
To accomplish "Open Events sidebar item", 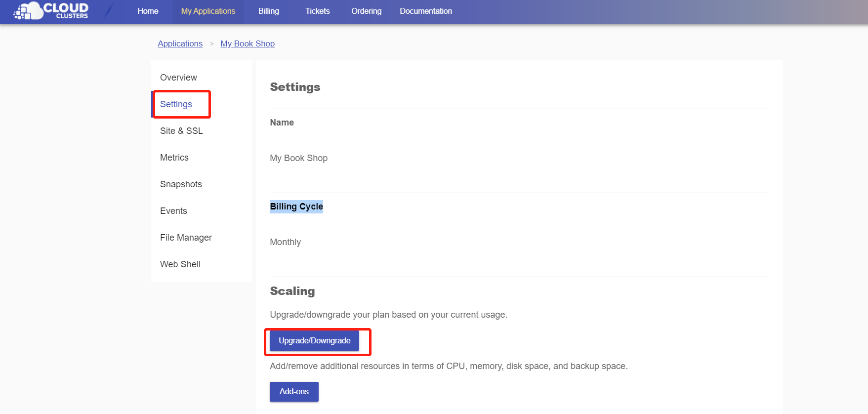I will click(x=202, y=211).
